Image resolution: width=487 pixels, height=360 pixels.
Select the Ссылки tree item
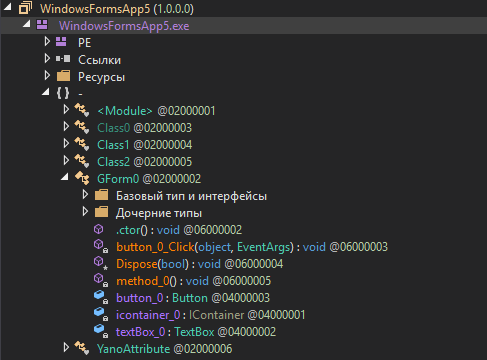(x=99, y=60)
